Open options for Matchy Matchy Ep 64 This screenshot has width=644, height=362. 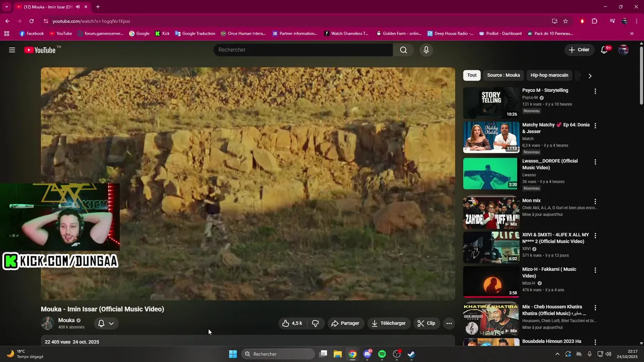595,126
